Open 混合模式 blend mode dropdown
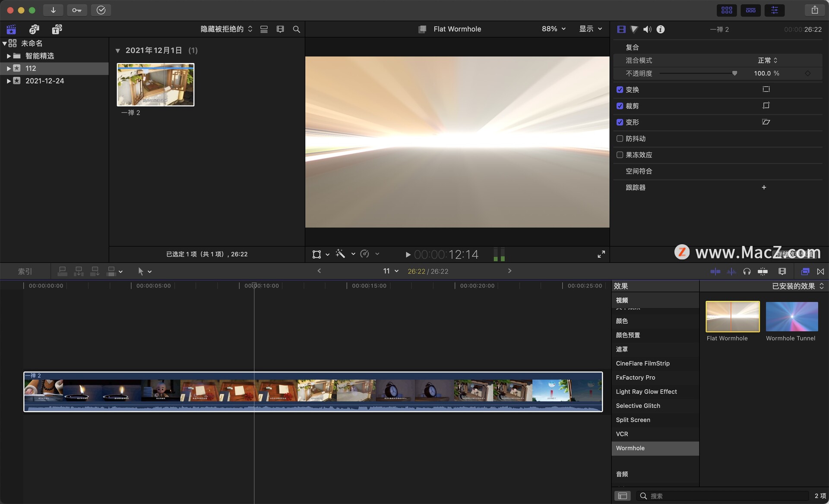 pos(767,60)
